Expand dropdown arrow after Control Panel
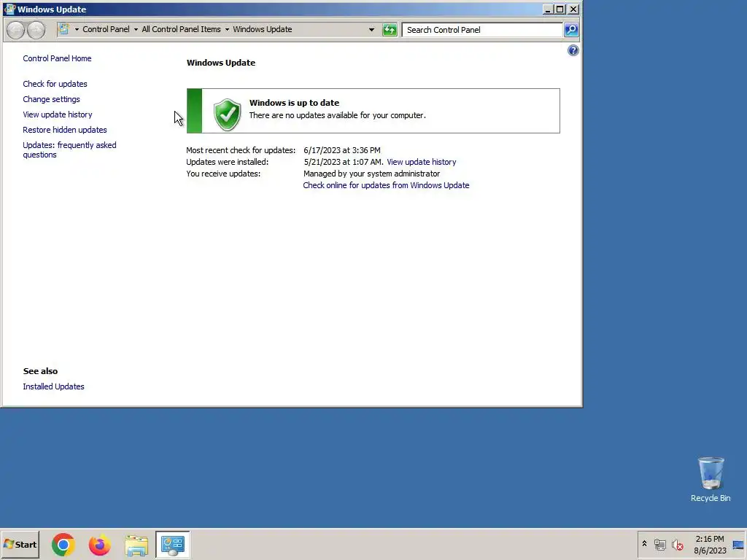Viewport: 747px width, 560px height. point(136,29)
